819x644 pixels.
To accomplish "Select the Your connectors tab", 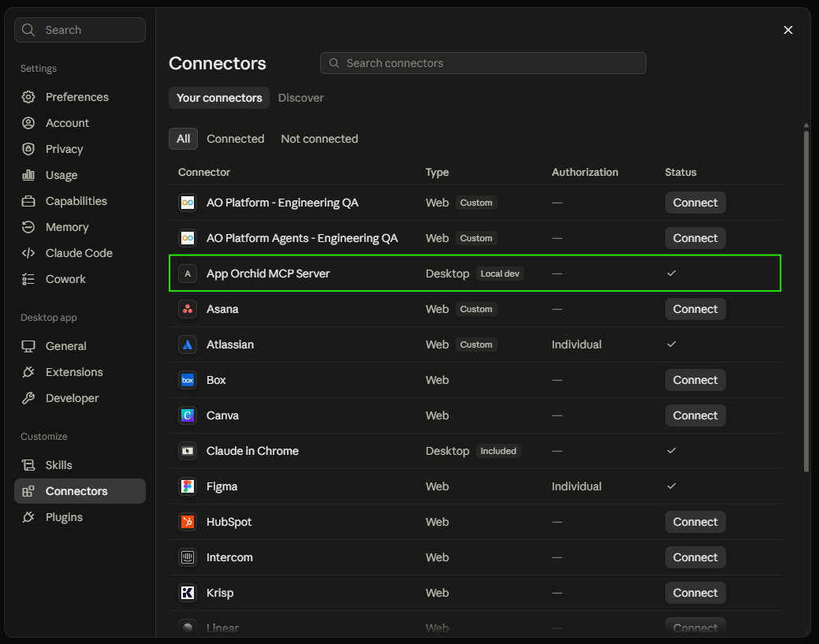I will pos(219,98).
